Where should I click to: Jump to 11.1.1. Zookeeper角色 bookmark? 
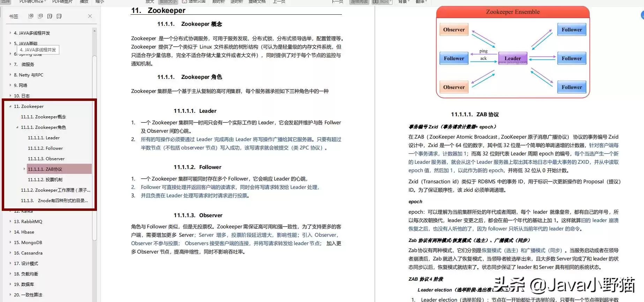coord(43,127)
